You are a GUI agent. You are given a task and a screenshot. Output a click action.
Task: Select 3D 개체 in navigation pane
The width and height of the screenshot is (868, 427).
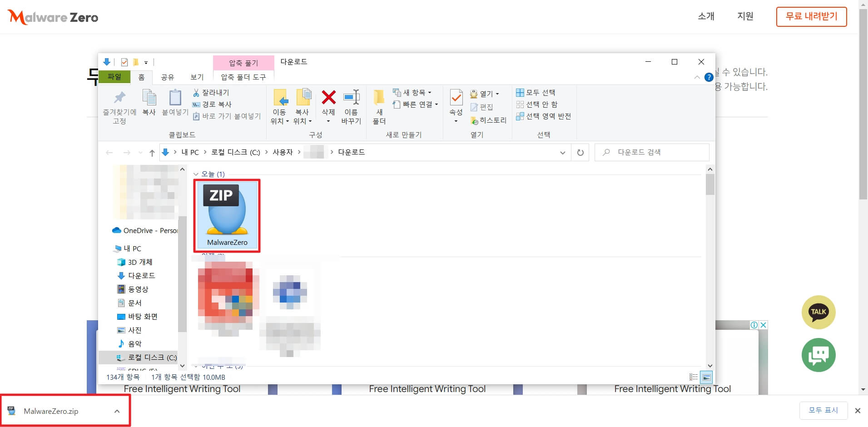[135, 262]
